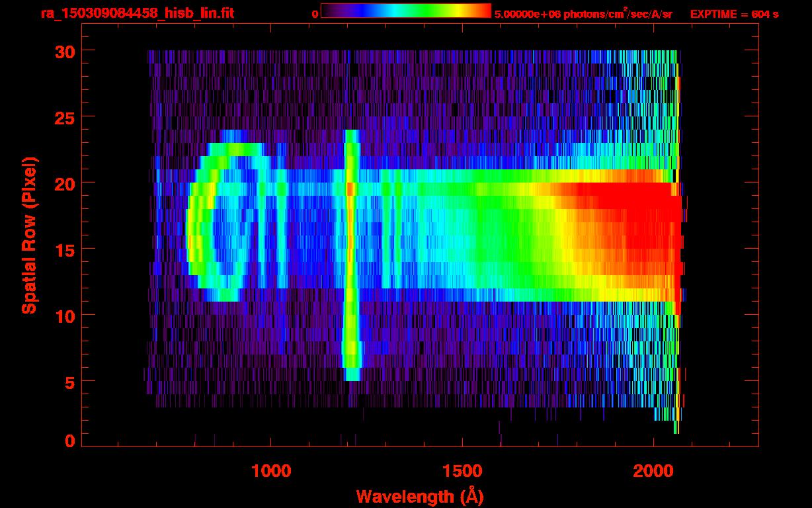
Task: Click the "0" minimum label beside the color bar
Action: [315, 14]
